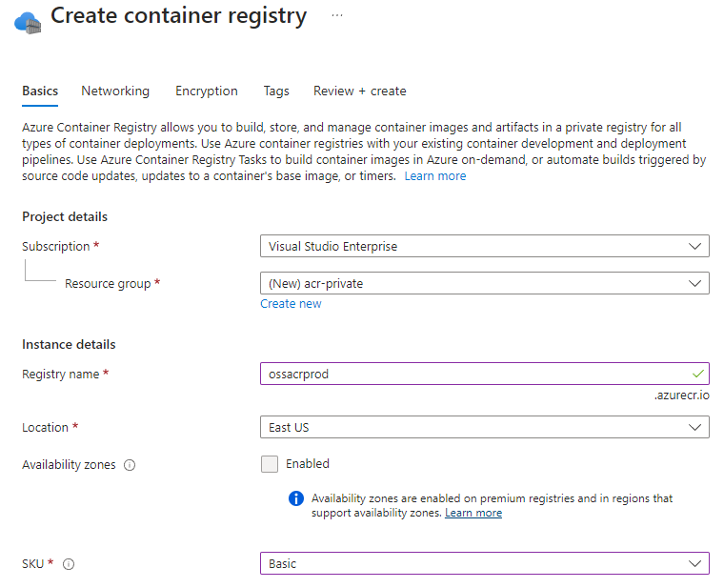The image size is (724, 588).
Task: Click the Availability zones info icon
Action: [130, 465]
